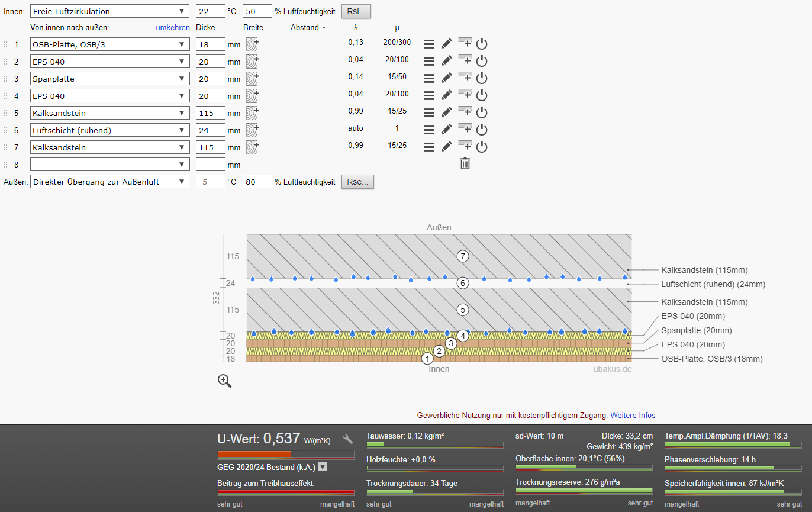The width and height of the screenshot is (812, 512).
Task: Open layer menu for row 5 Kalksandstein
Action: [x=429, y=112]
